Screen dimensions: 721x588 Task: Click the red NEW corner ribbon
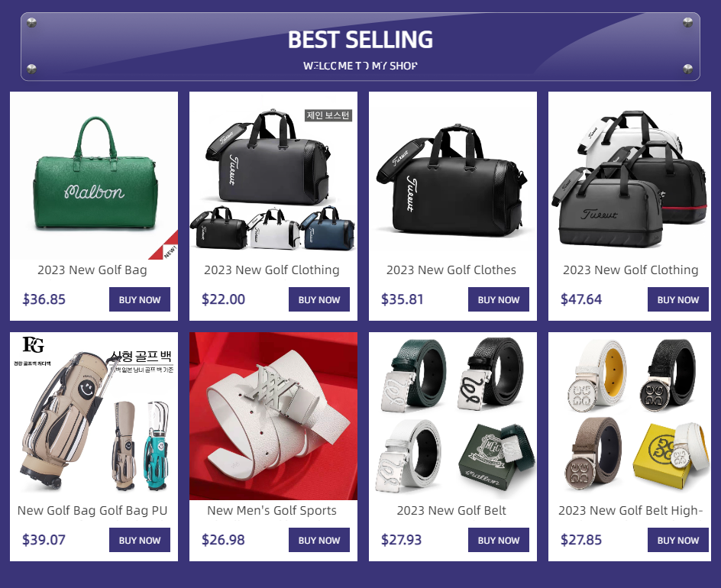click(x=167, y=248)
